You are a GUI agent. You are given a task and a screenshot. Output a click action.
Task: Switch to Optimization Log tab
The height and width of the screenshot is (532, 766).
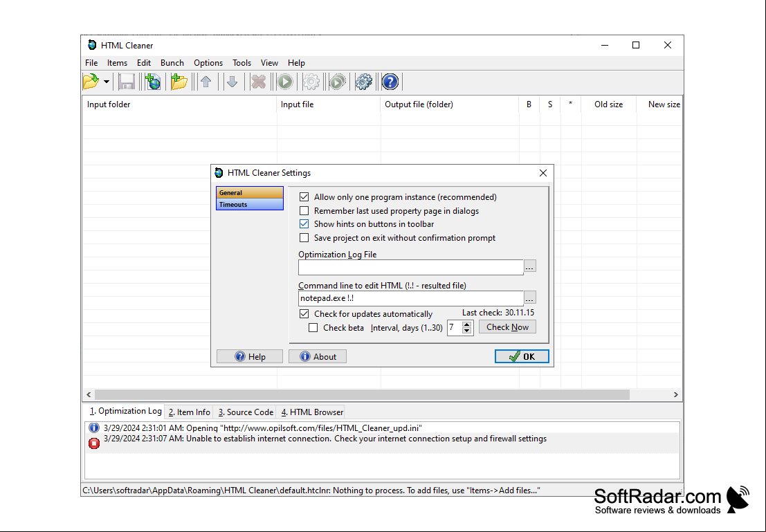125,412
